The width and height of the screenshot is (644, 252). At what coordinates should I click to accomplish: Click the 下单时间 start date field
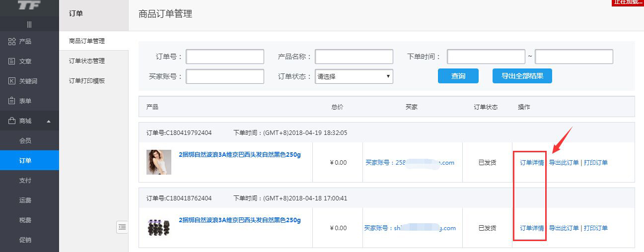[x=486, y=57]
